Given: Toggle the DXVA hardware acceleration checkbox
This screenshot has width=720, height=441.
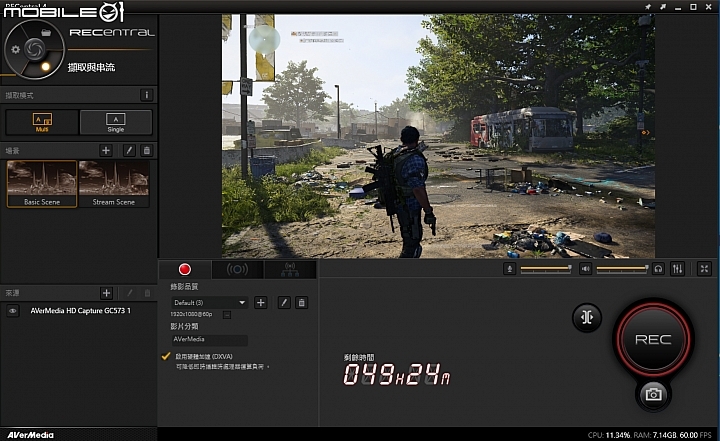Looking at the screenshot, I should click(x=166, y=356).
